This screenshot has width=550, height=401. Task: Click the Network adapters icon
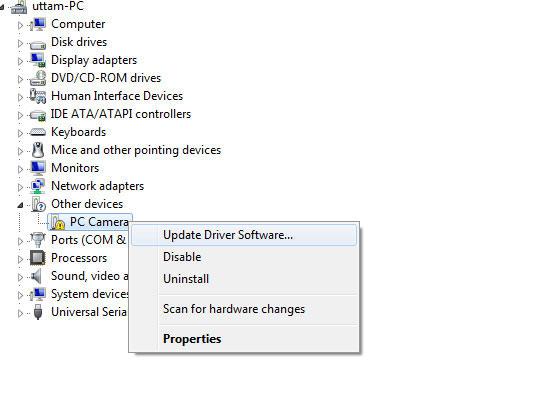click(x=38, y=186)
